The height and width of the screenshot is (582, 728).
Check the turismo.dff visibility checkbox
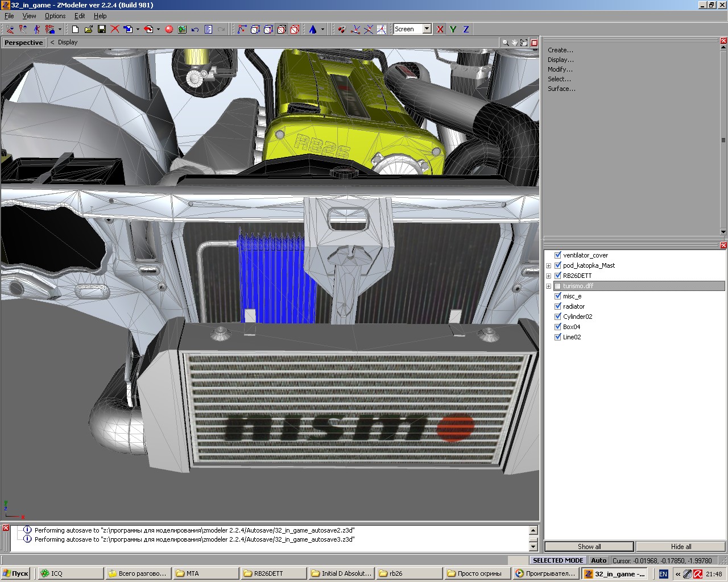(558, 286)
